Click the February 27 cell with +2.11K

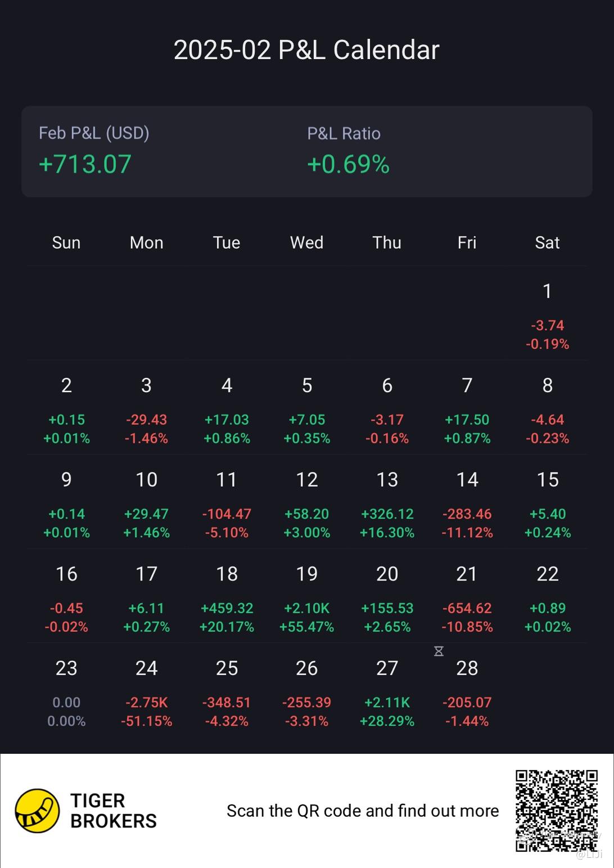(387, 692)
